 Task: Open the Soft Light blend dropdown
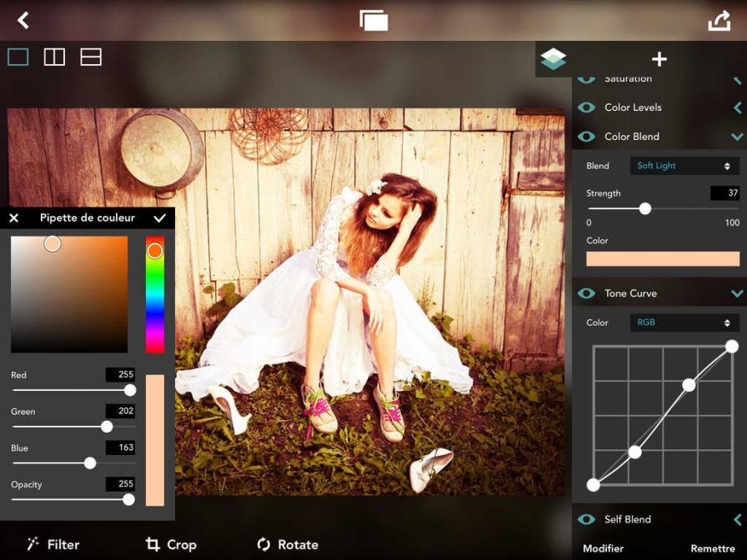[x=684, y=166]
